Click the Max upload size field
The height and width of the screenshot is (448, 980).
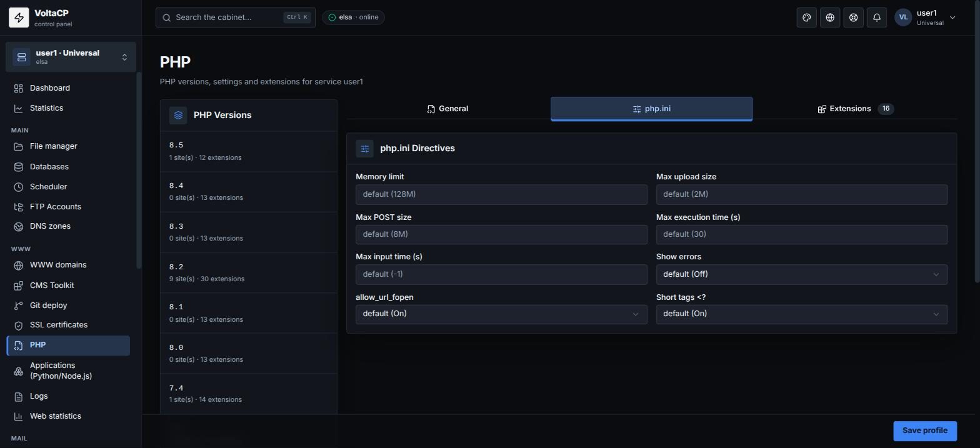(x=801, y=194)
